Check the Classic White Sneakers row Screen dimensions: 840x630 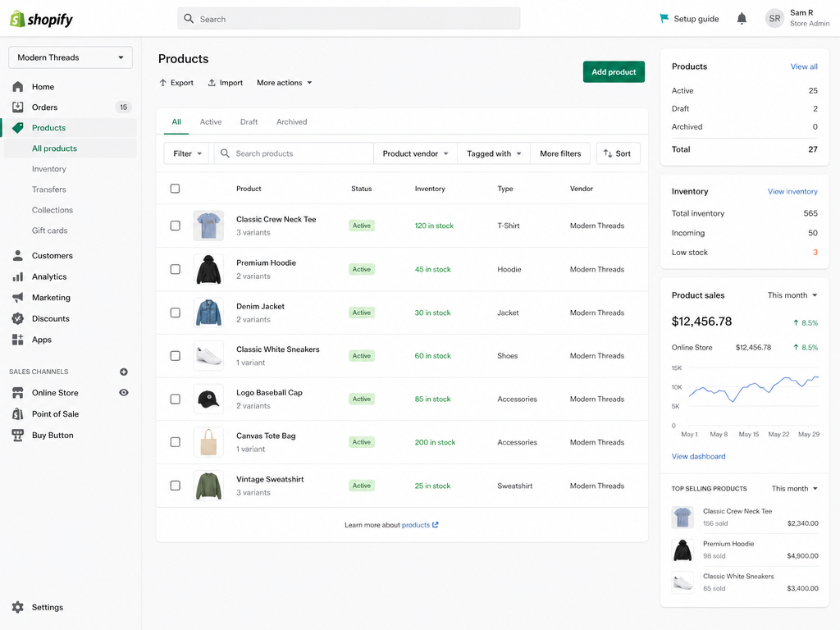[x=176, y=356]
